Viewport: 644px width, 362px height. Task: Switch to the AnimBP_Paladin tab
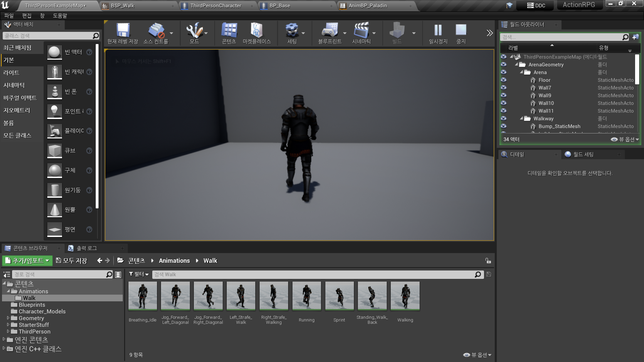pyautogui.click(x=368, y=6)
